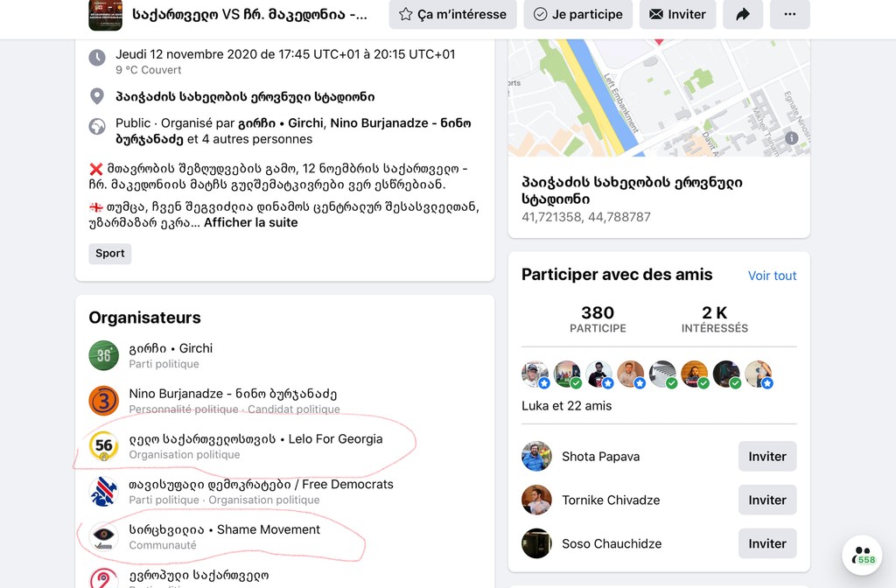The image size is (896, 588).
Task: Open the 2 K INTÉRESSÉS count
Action: pos(714,318)
